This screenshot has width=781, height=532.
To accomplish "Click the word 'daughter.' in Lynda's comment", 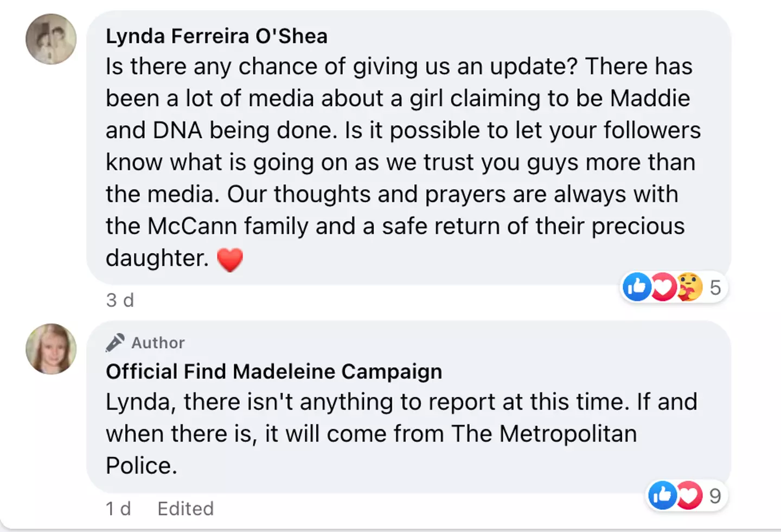I will tap(157, 258).
